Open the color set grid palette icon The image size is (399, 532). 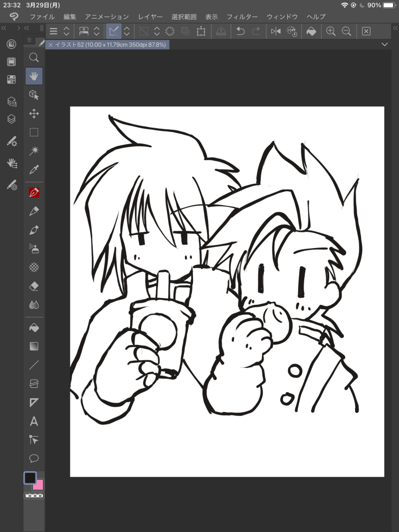(11, 79)
